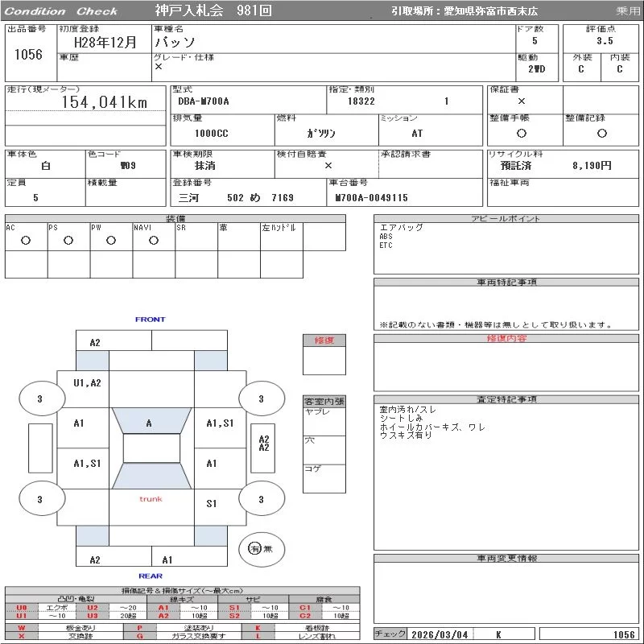Click the chassis number M700A-0049115

[x=372, y=198]
